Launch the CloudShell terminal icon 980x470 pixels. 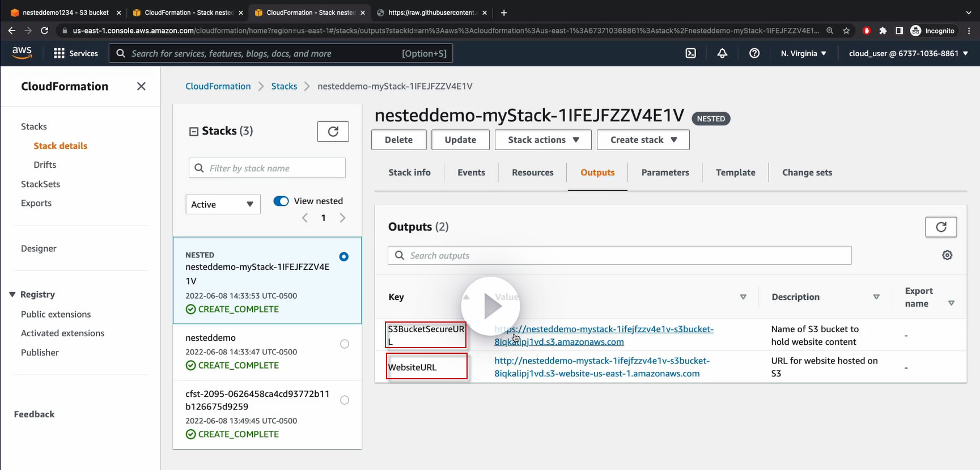point(691,53)
